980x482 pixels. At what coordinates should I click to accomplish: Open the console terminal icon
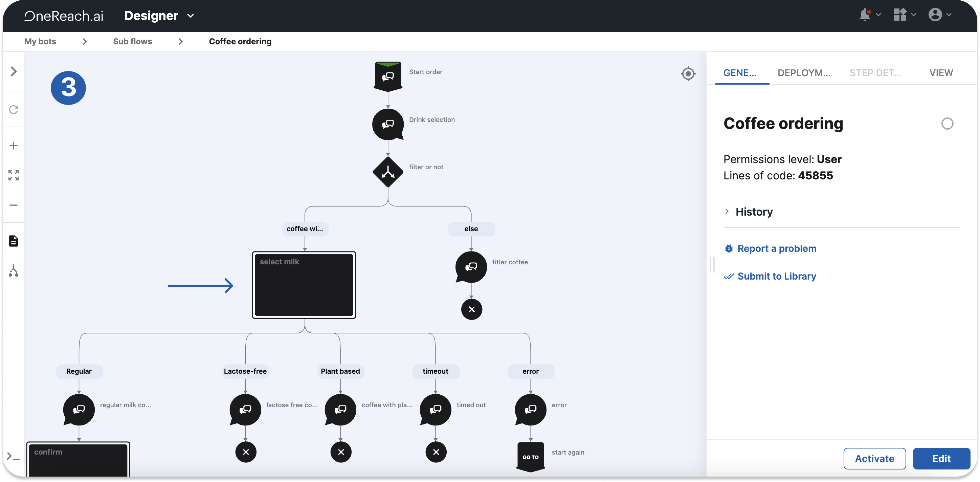tap(14, 457)
